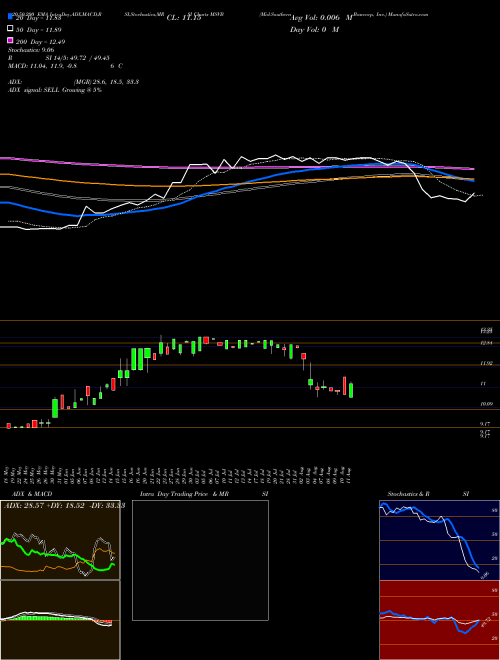This screenshot has width=500, height=660.
Task: Click the 'Intra Day Trading Price & MR' title
Action: [184, 494]
